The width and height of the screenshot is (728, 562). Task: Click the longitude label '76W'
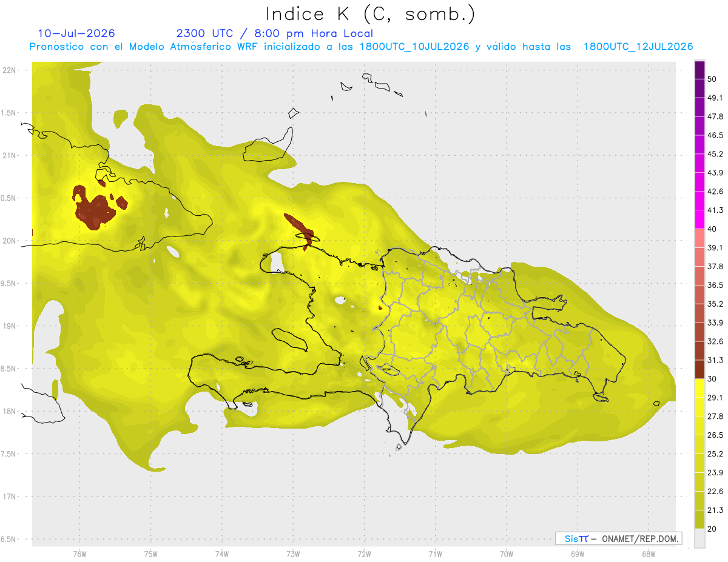(79, 554)
